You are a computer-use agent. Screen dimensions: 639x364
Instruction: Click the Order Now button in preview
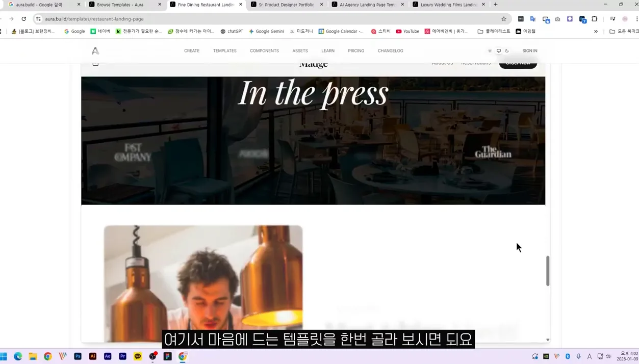[518, 64]
